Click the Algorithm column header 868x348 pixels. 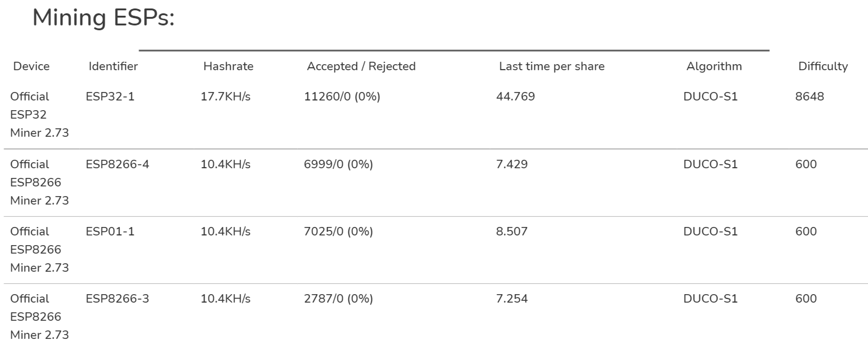tap(714, 67)
